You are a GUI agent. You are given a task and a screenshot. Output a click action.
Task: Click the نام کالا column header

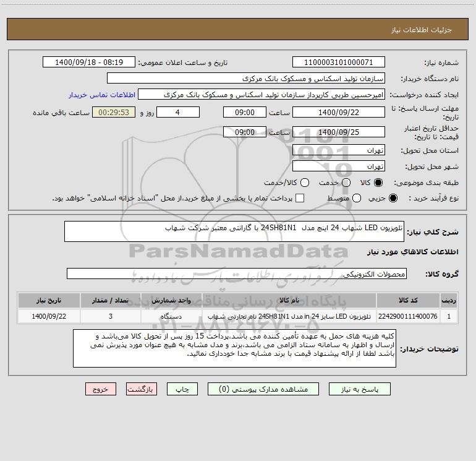pos(289,300)
